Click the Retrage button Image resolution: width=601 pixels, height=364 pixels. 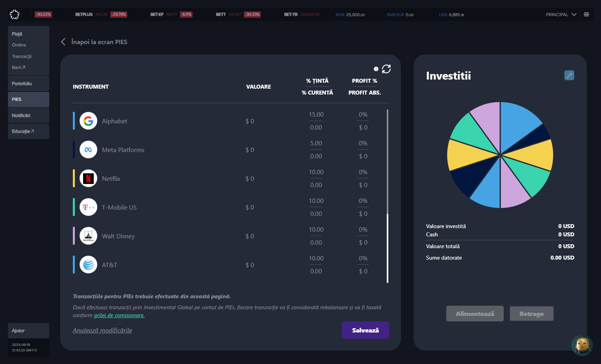[x=532, y=314]
